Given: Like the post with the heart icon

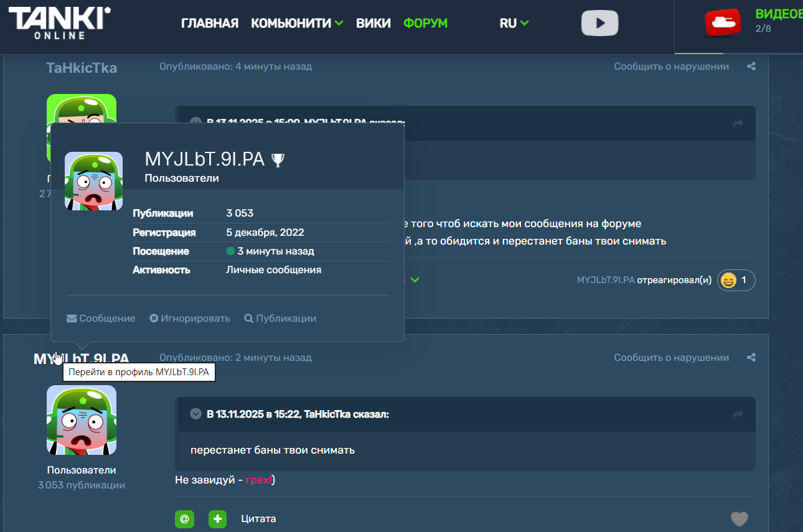Looking at the screenshot, I should point(739,519).
